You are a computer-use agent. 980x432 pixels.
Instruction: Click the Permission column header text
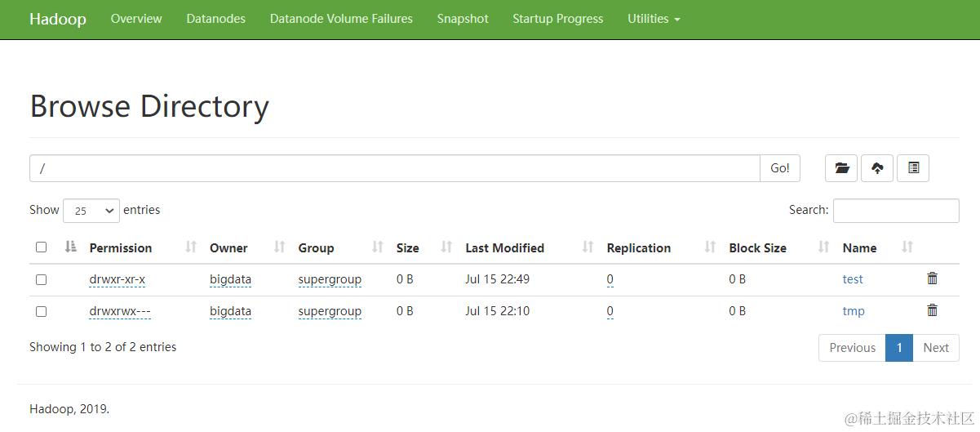tap(121, 247)
